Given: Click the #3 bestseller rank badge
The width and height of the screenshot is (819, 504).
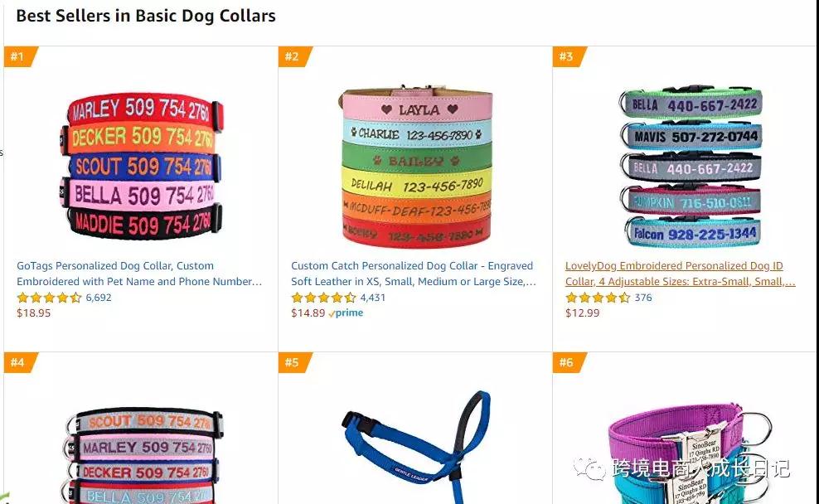Looking at the screenshot, I should [x=569, y=56].
